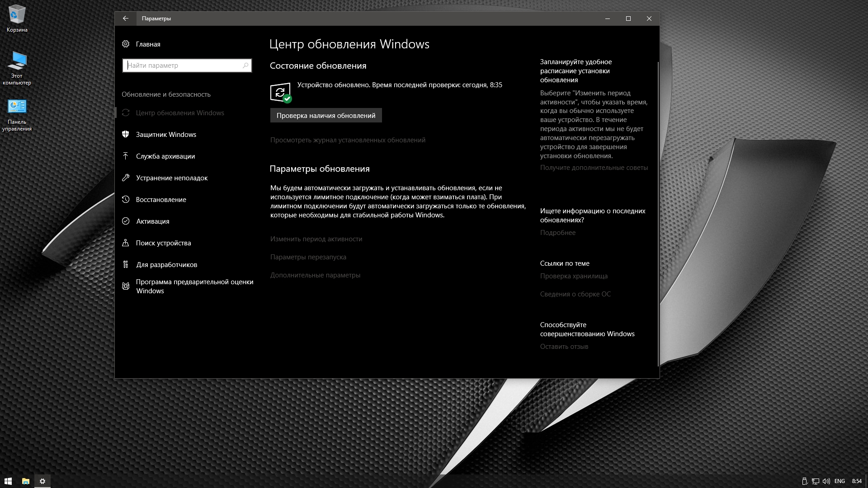
Task: Click Change active hours link
Action: click(316, 239)
